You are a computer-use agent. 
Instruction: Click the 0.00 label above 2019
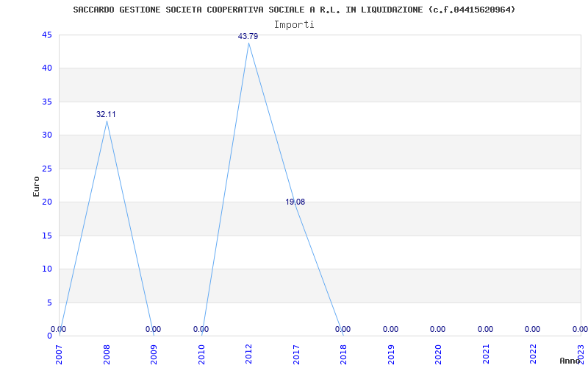[x=390, y=329]
